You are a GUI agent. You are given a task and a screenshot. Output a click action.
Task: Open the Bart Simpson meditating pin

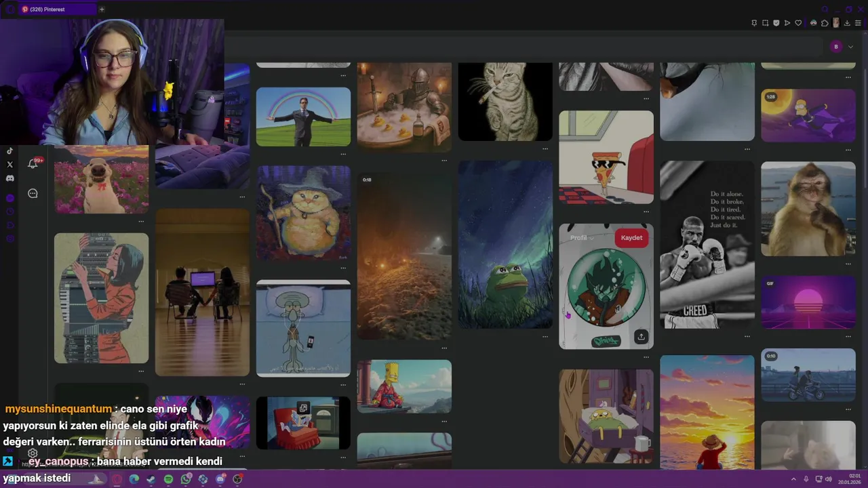(x=404, y=386)
